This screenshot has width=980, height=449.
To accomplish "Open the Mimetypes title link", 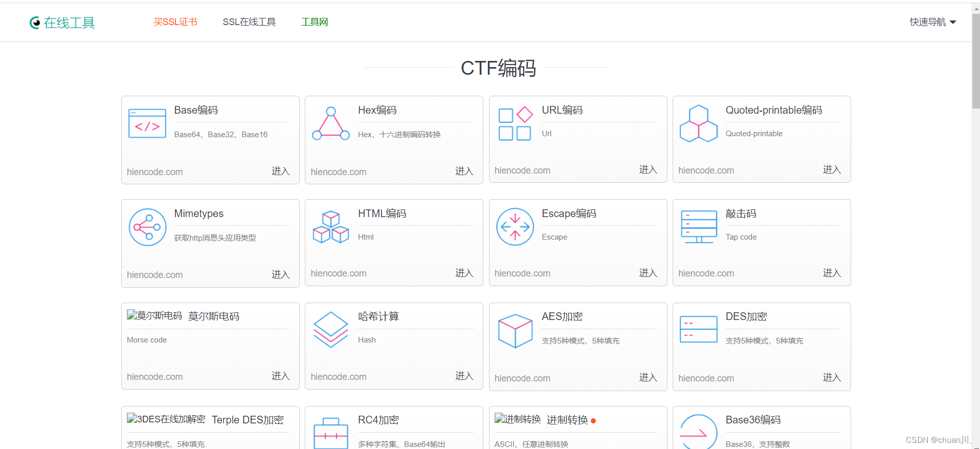I will [x=199, y=213].
